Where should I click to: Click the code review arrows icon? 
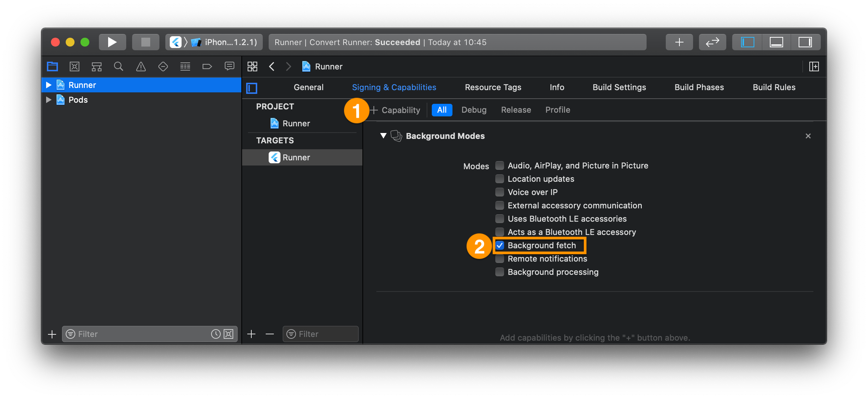[712, 42]
